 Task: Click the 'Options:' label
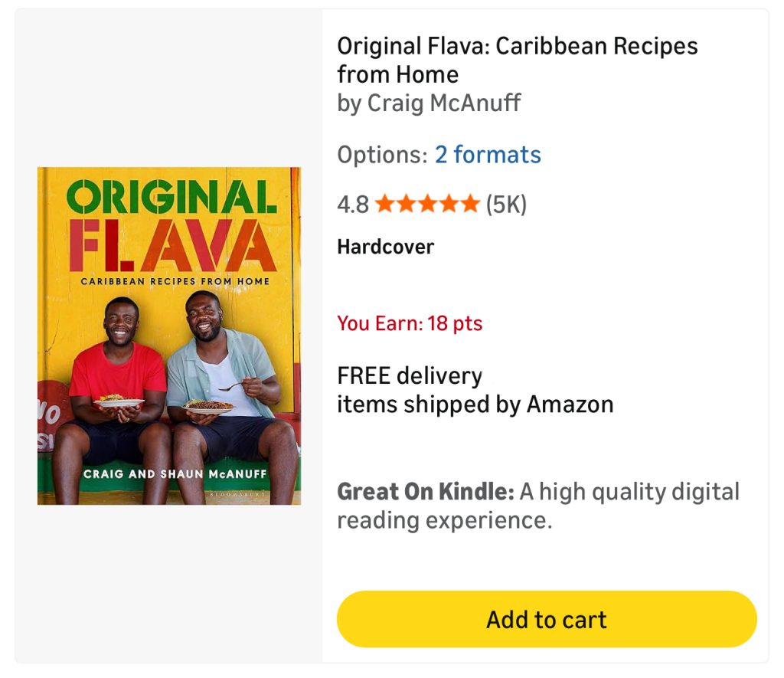382,155
